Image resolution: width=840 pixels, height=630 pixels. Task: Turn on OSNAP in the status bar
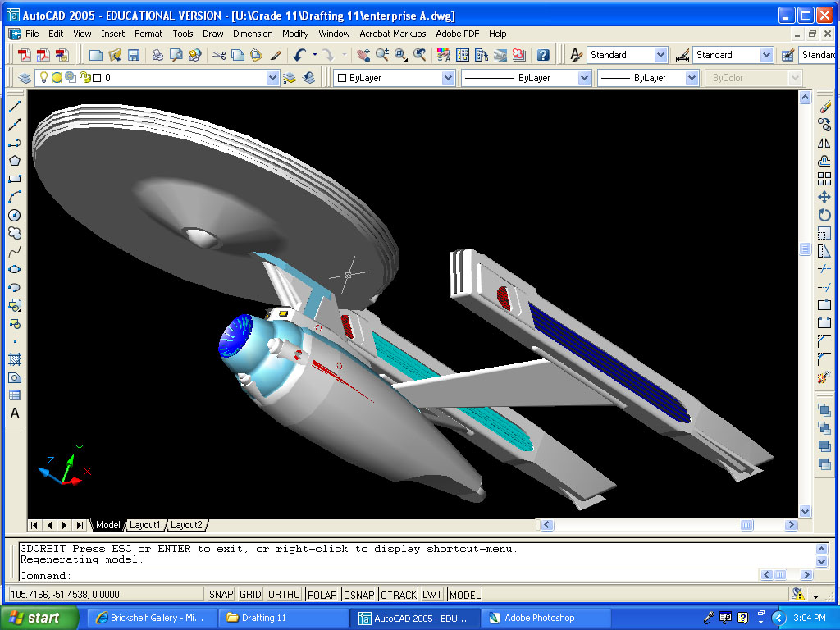358,594
